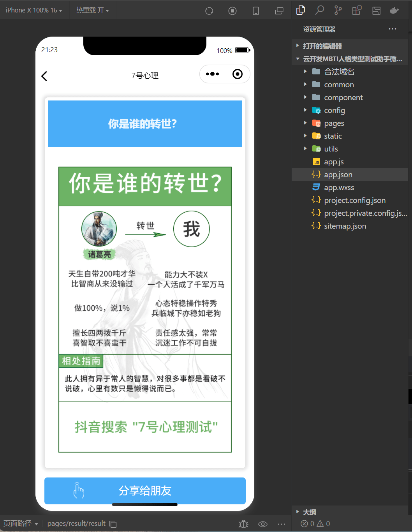Toggle the eye preview icon in bottom bar
This screenshot has width=412, height=532.
click(x=263, y=524)
